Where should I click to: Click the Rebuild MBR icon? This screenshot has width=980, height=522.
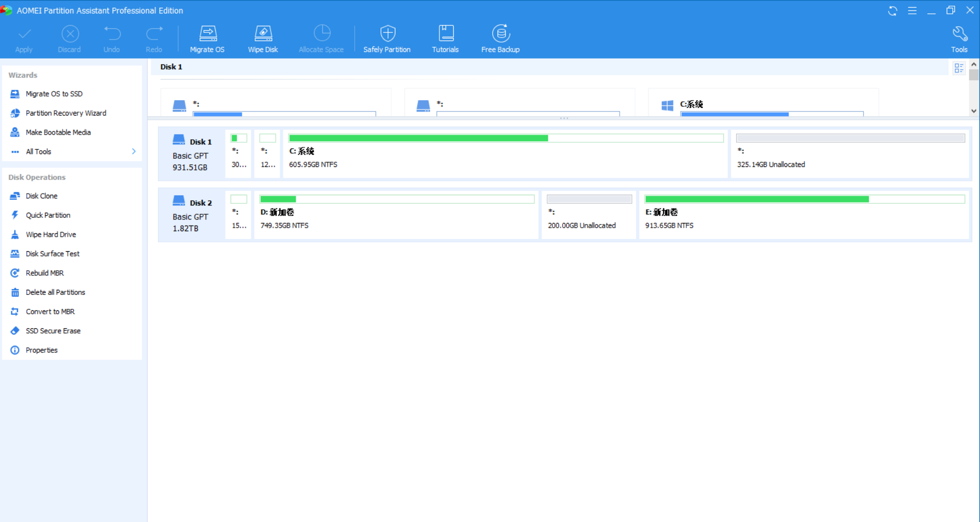15,273
